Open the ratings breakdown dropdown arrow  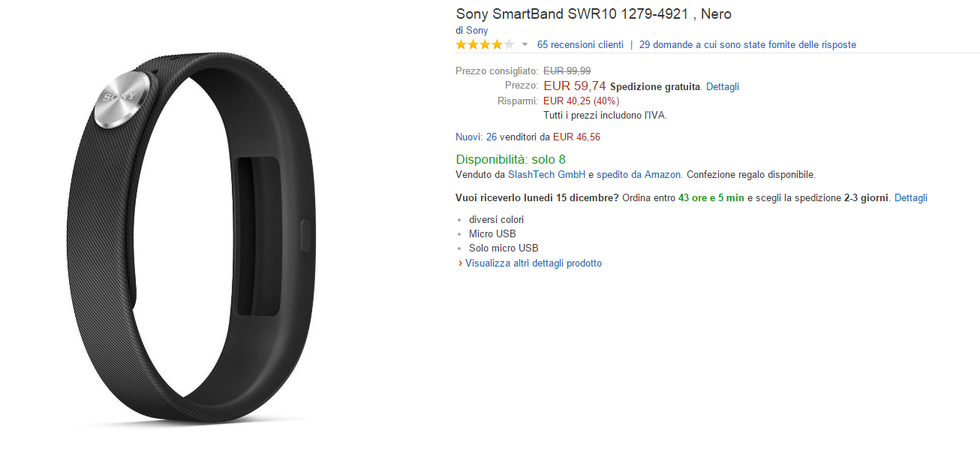[x=524, y=45]
